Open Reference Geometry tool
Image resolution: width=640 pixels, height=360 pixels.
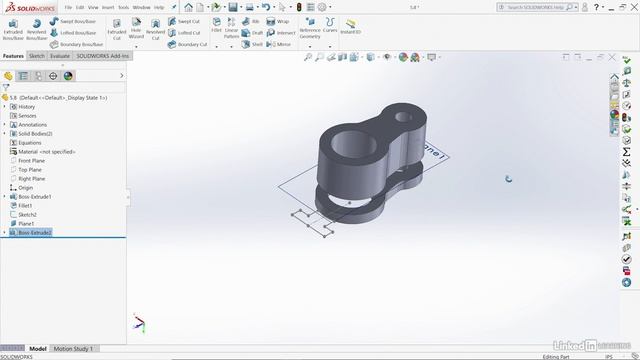(x=310, y=28)
